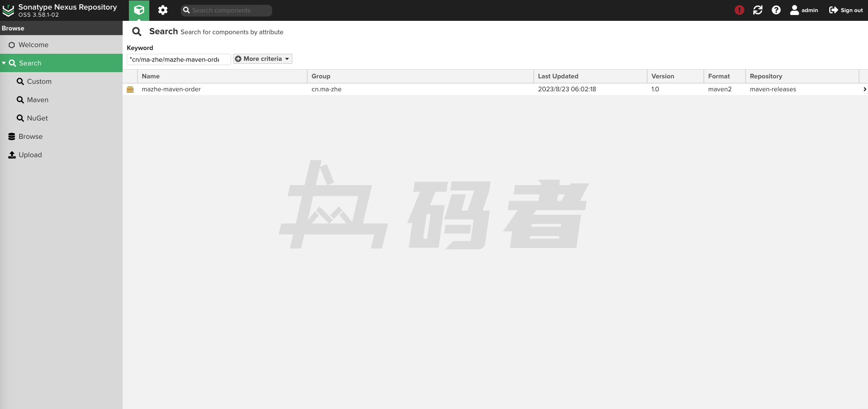
Task: Go to the Upload page
Action: point(30,155)
